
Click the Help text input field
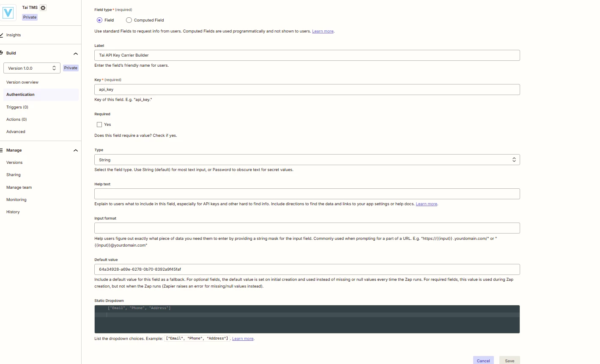tap(307, 194)
